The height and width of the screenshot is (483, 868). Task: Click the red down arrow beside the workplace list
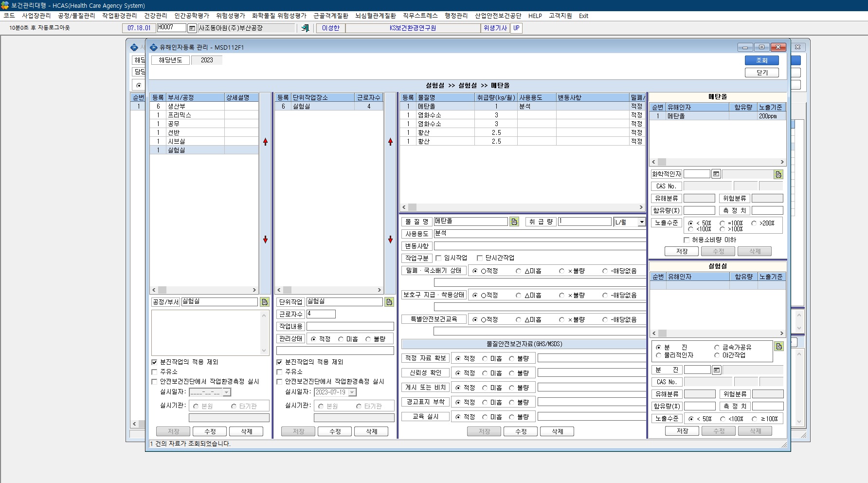point(390,239)
